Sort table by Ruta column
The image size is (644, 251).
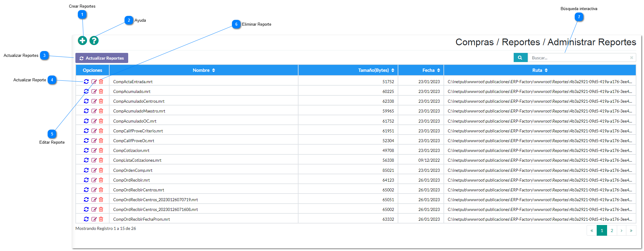540,70
